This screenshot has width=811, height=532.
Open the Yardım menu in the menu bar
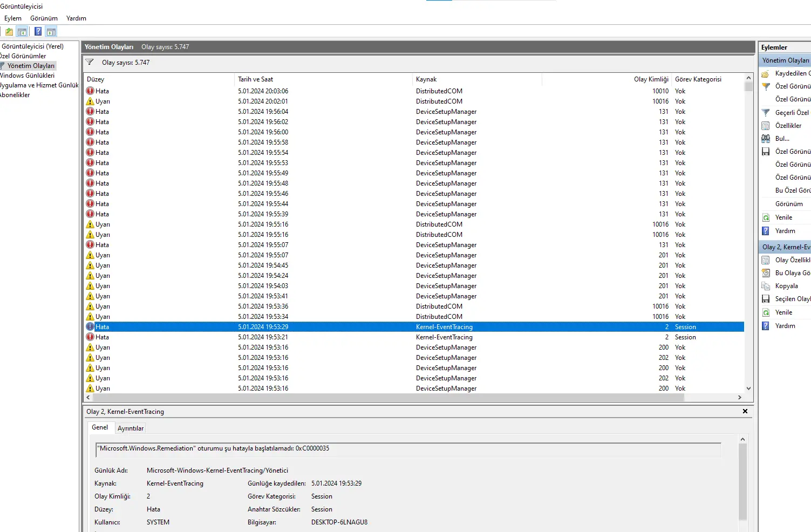76,18
